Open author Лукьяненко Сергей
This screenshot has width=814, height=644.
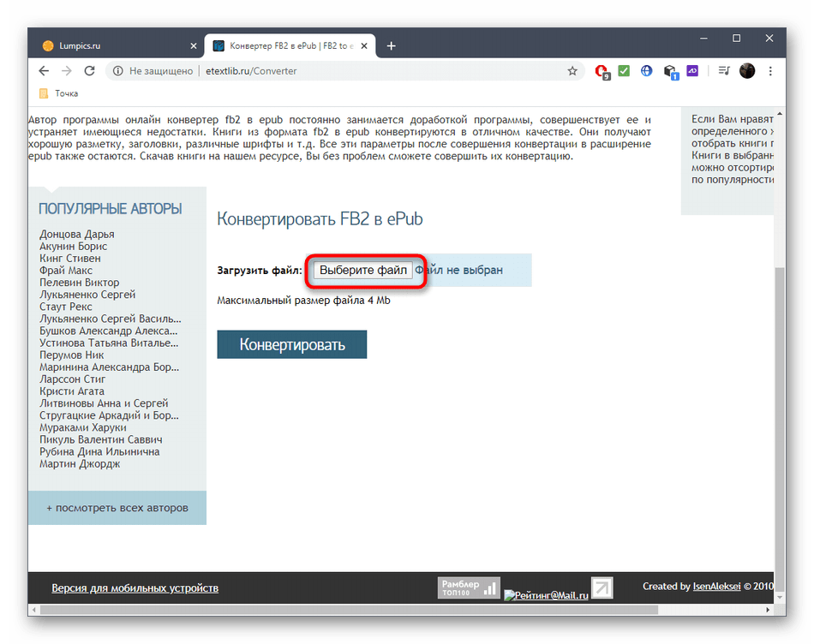click(87, 295)
